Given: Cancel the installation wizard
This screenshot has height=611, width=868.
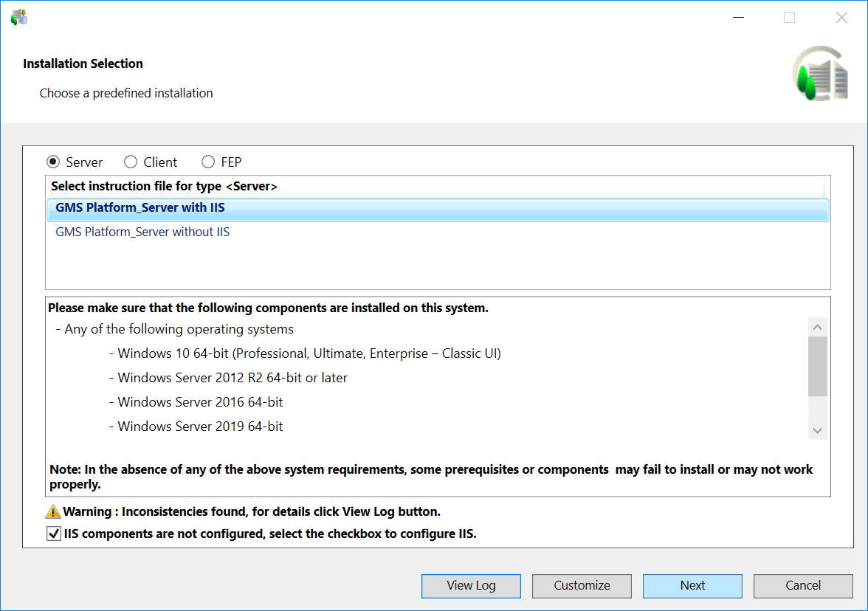Looking at the screenshot, I should click(x=803, y=585).
